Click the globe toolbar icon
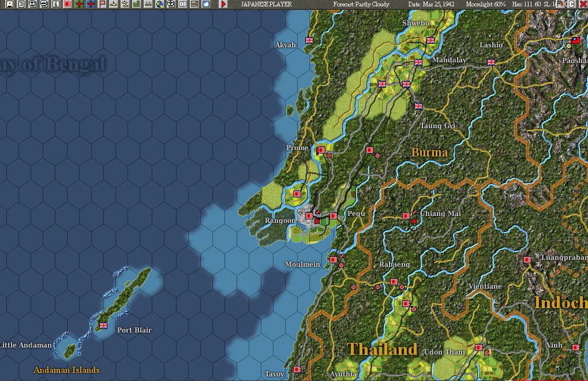Image resolution: width=588 pixels, height=381 pixels. (x=160, y=4)
